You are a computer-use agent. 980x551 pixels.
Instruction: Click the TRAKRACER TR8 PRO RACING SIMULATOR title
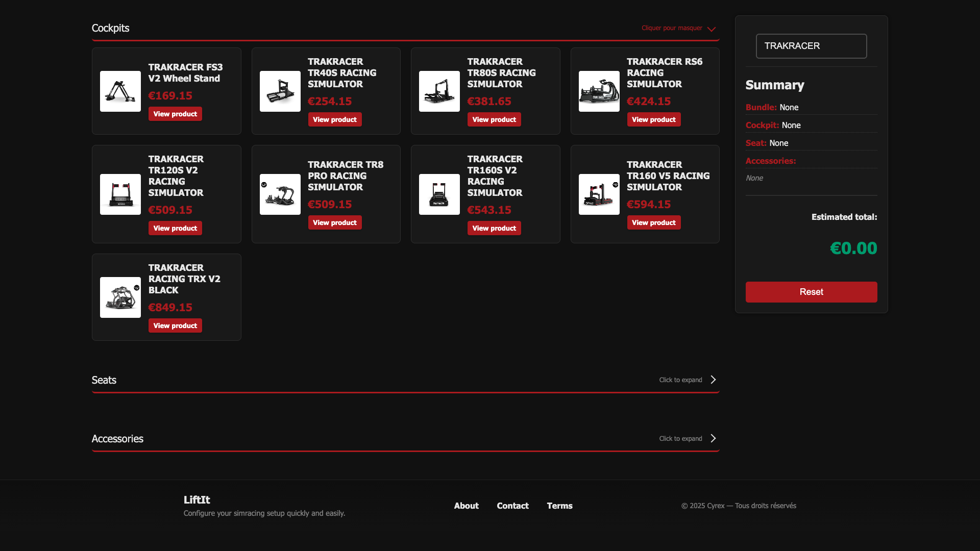(346, 176)
